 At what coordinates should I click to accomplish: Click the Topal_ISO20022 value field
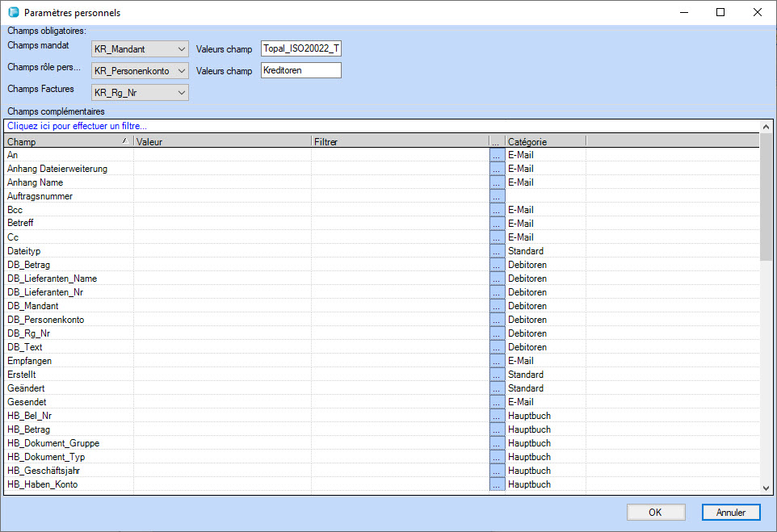pyautogui.click(x=301, y=50)
